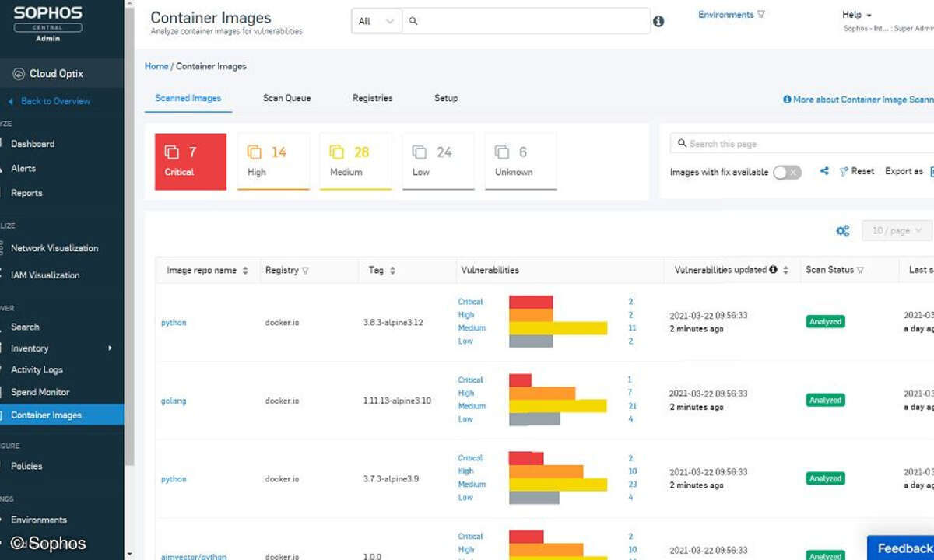Image resolution: width=934 pixels, height=560 pixels.
Task: Click the sidebar scrollbar down arrow
Action: pos(129,554)
